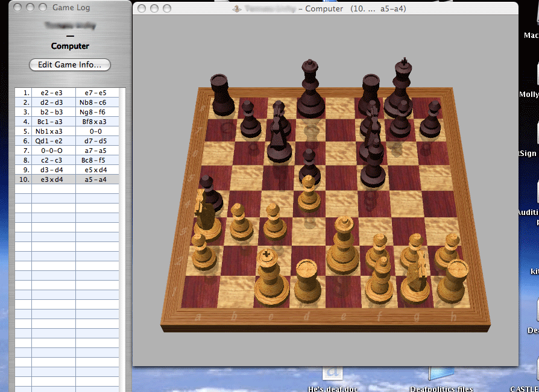Select move "a7 – a5" in Game Log
The height and width of the screenshot is (392, 539).
(x=96, y=151)
